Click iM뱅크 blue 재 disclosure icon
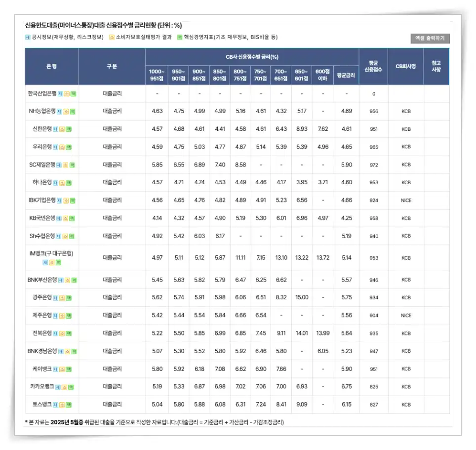476x450 pixels. click(x=45, y=263)
